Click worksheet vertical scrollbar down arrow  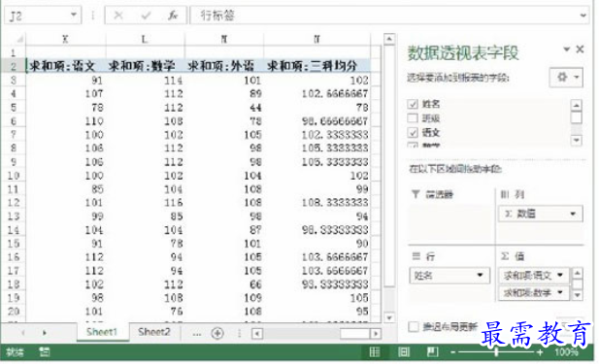click(389, 317)
